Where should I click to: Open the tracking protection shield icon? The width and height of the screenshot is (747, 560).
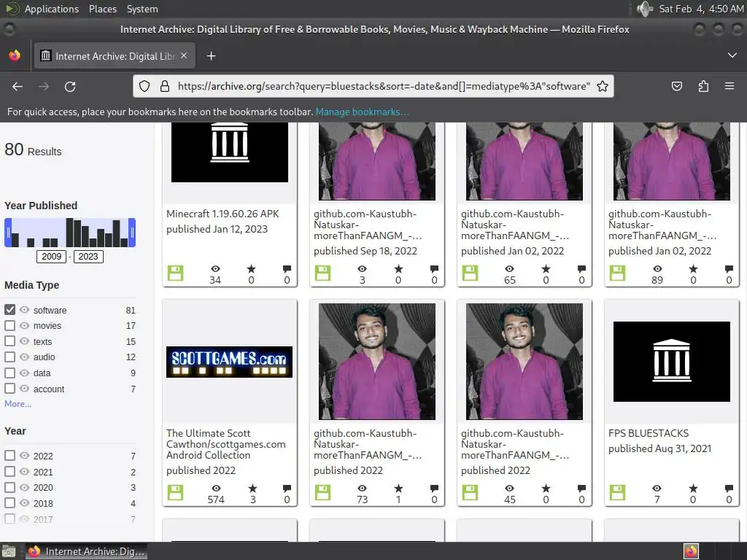pyautogui.click(x=144, y=86)
